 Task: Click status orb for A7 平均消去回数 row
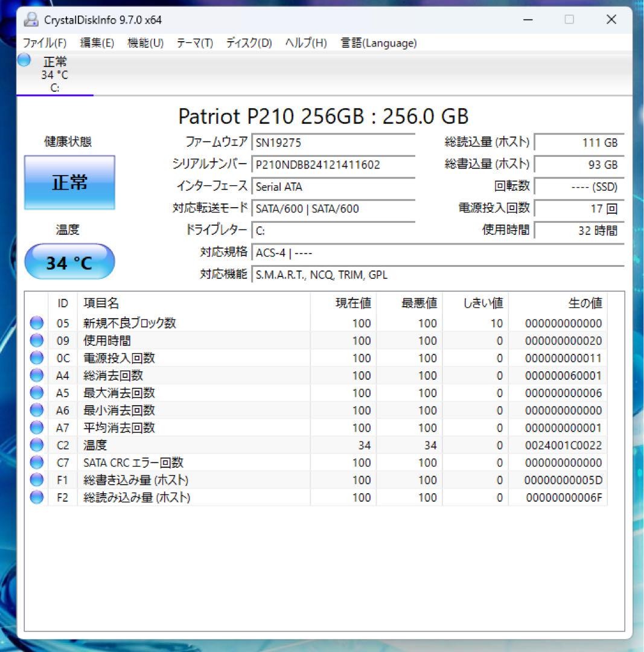click(x=37, y=427)
